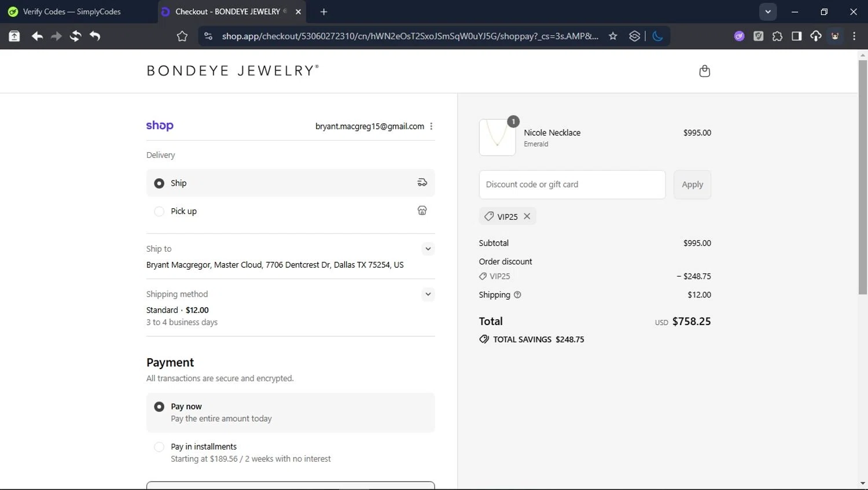Click the Standard · $12.00 shipping text
This screenshot has height=490, width=868.
[178, 310]
